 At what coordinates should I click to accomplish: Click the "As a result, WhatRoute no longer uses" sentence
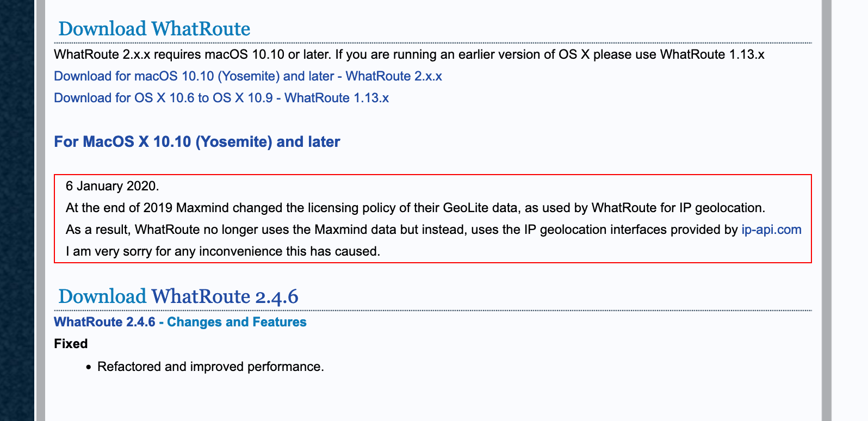point(401,230)
